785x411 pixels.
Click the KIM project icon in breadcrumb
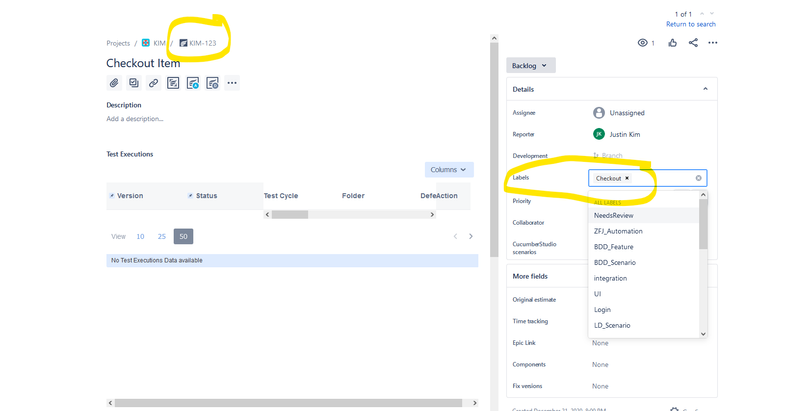point(146,43)
